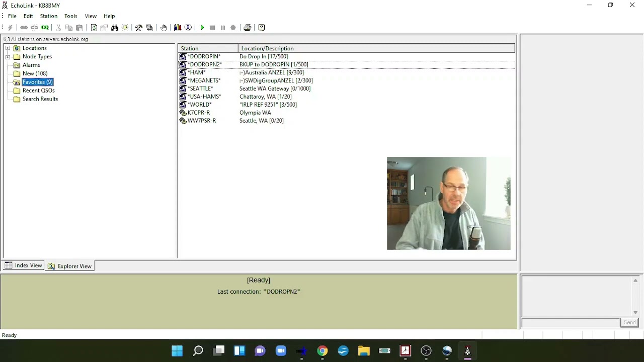Click the hand Busy toolbar icon

pos(164,28)
